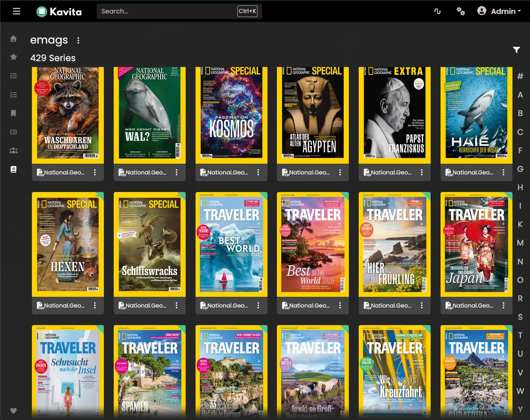Viewport: 530px width, 420px height.
Task: Jump to letter S in index
Action: [520, 317]
